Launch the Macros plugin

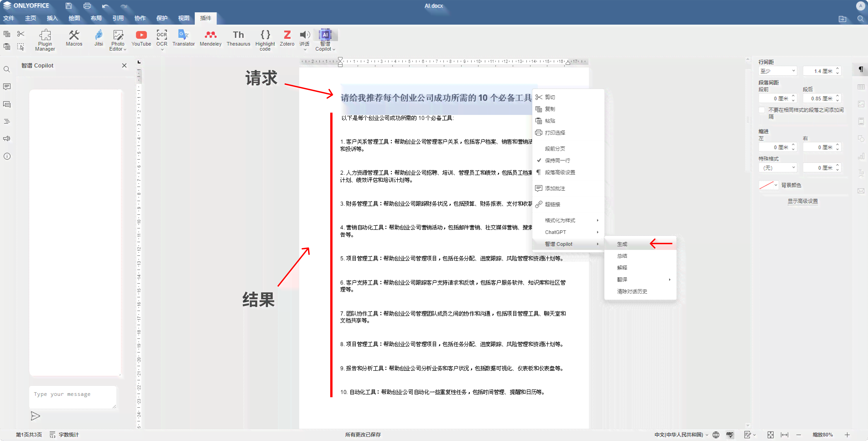click(74, 38)
